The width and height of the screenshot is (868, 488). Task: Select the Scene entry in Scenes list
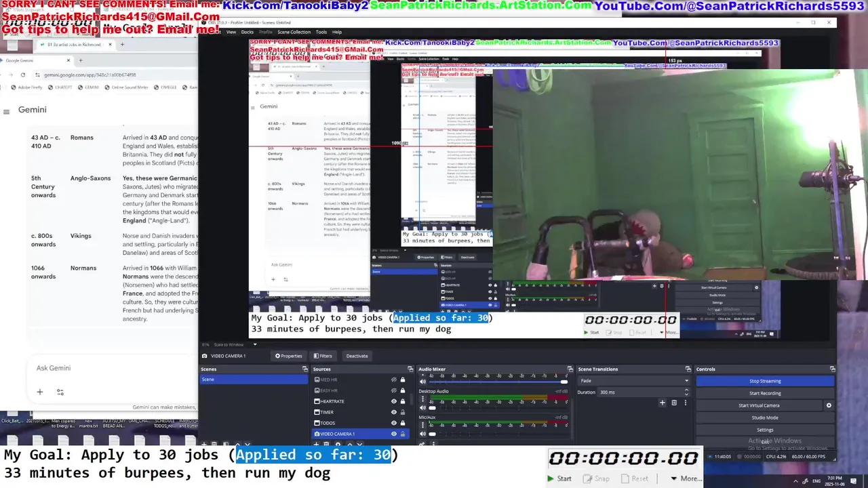click(x=254, y=379)
